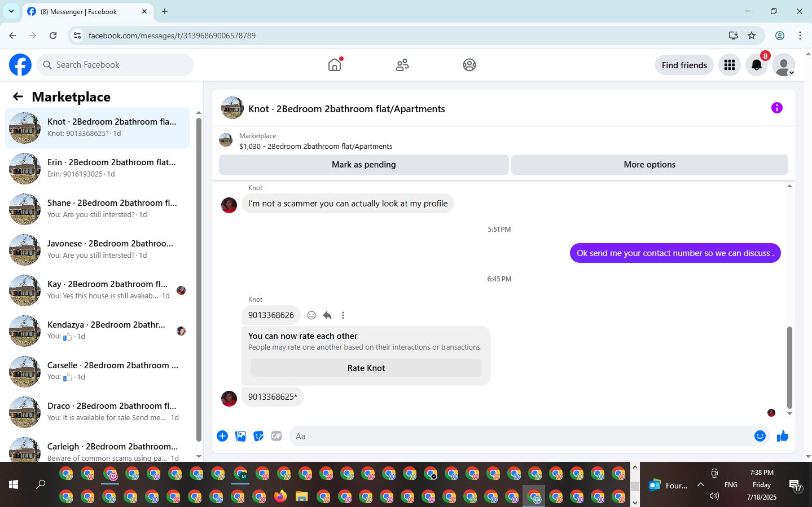Image resolution: width=812 pixels, height=507 pixels.
Task: Open the GIF picker
Action: click(276, 436)
